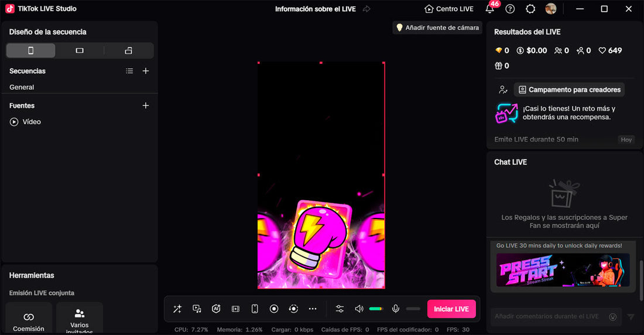Image resolution: width=644 pixels, height=335 pixels.
Task: Click the Vídeo source play icon
Action: tap(14, 122)
